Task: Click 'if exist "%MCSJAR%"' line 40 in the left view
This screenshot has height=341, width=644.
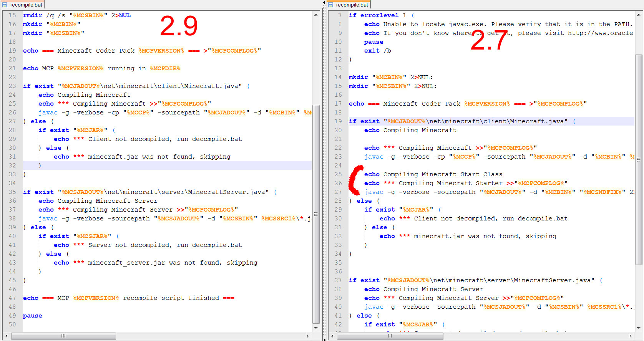Action: pyautogui.click(x=79, y=236)
